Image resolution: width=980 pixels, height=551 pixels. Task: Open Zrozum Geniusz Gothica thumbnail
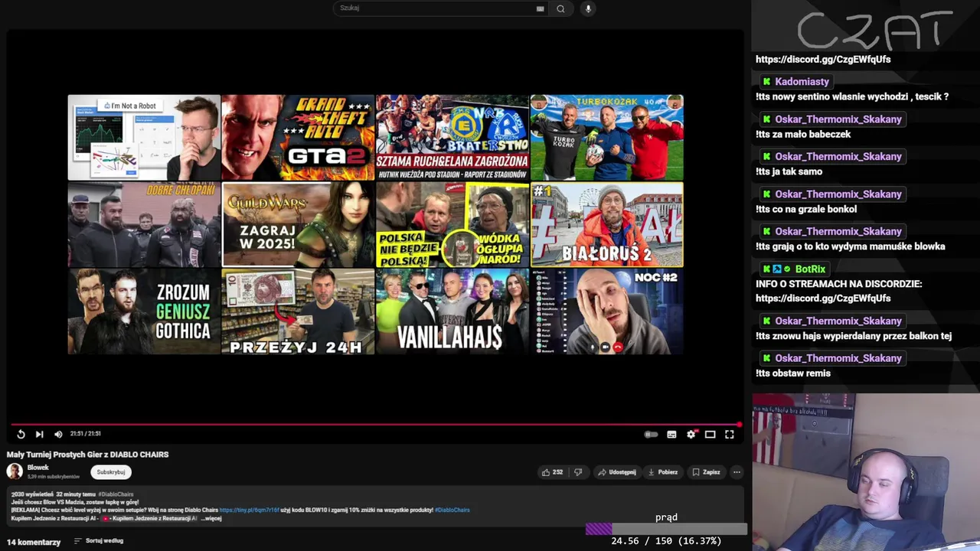144,311
